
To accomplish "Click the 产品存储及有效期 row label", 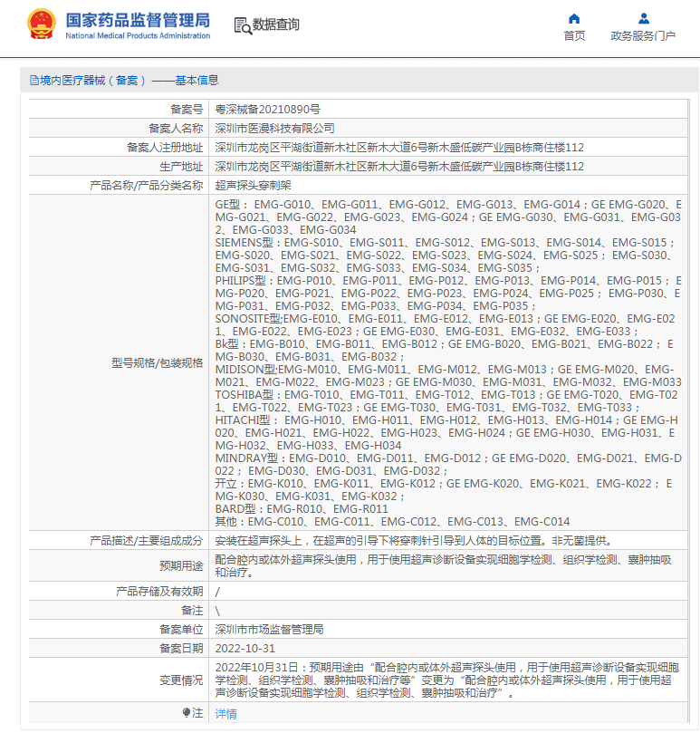I will point(159,592).
